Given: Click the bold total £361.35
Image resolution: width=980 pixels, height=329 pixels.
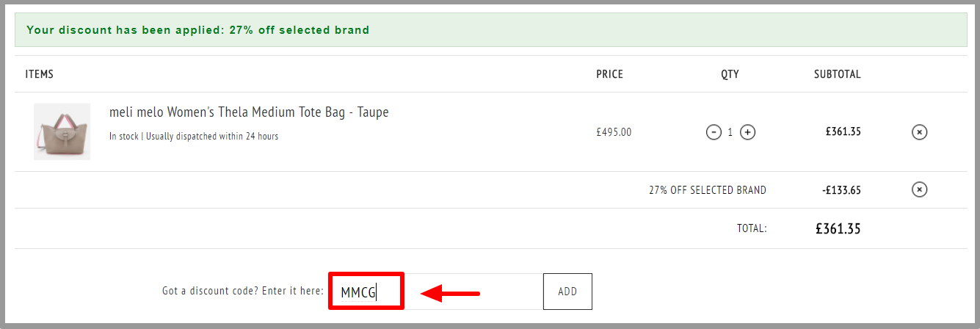Looking at the screenshot, I should (838, 228).
